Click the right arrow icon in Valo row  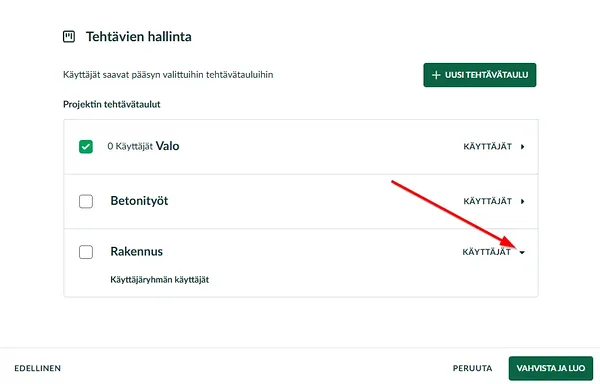522,146
